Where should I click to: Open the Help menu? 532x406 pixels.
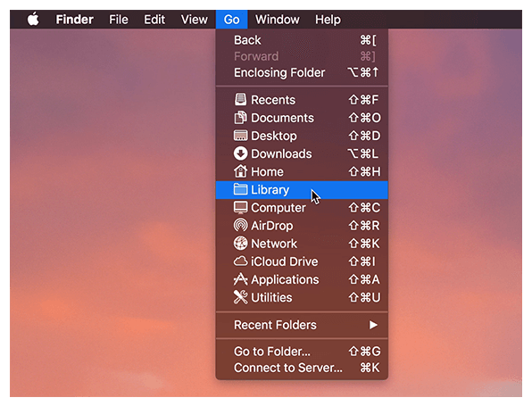point(328,20)
